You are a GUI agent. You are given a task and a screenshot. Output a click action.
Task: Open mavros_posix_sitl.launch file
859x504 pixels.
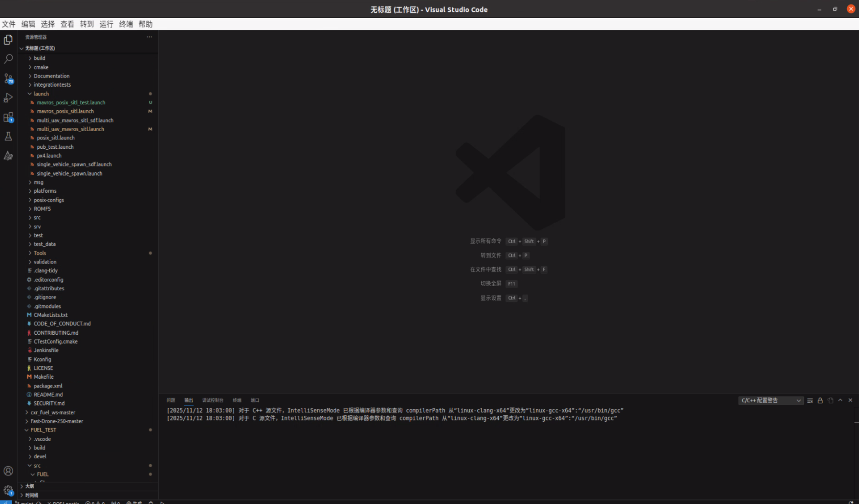point(65,111)
